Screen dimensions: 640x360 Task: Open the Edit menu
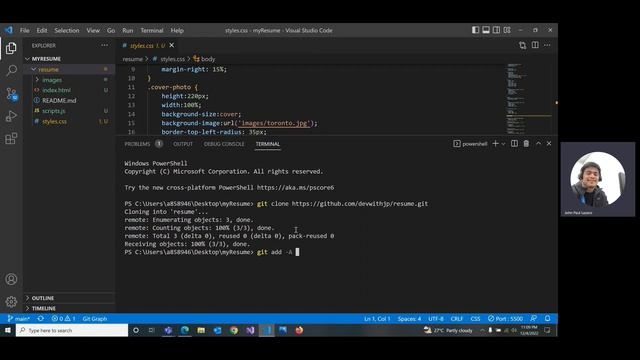(42, 31)
